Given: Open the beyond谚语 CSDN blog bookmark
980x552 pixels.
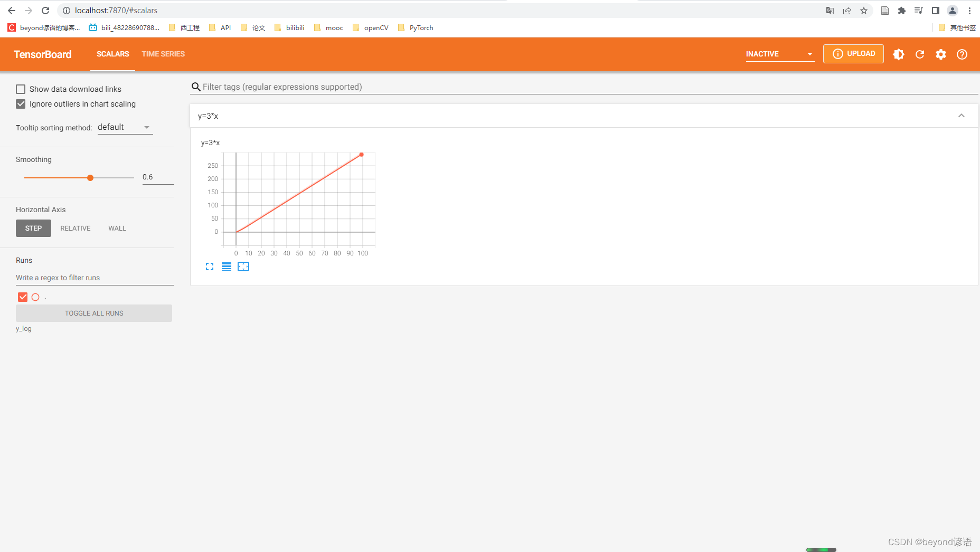Looking at the screenshot, I should click(x=44, y=28).
